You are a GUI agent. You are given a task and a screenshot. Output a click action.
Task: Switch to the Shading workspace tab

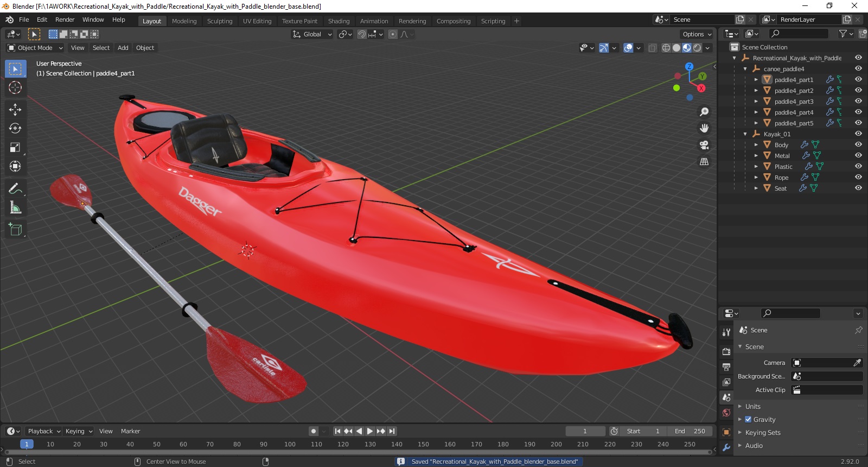tap(339, 21)
